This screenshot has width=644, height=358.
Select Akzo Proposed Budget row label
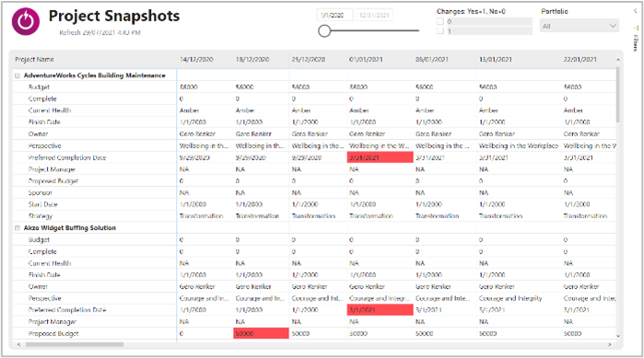pos(53,333)
